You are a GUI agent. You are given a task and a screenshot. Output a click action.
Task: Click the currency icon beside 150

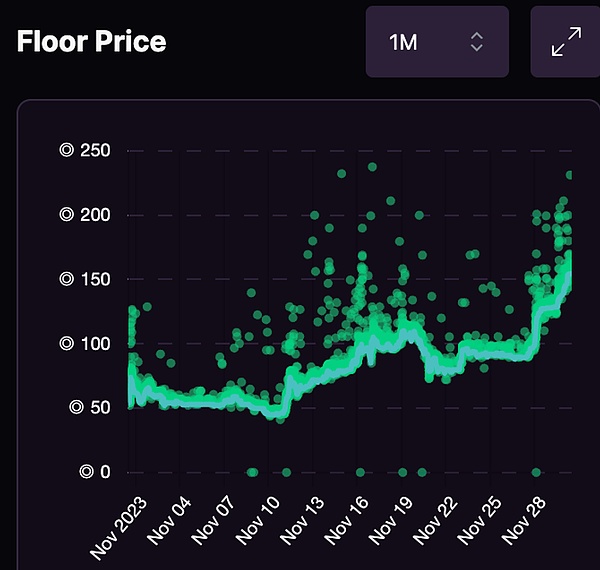click(67, 279)
